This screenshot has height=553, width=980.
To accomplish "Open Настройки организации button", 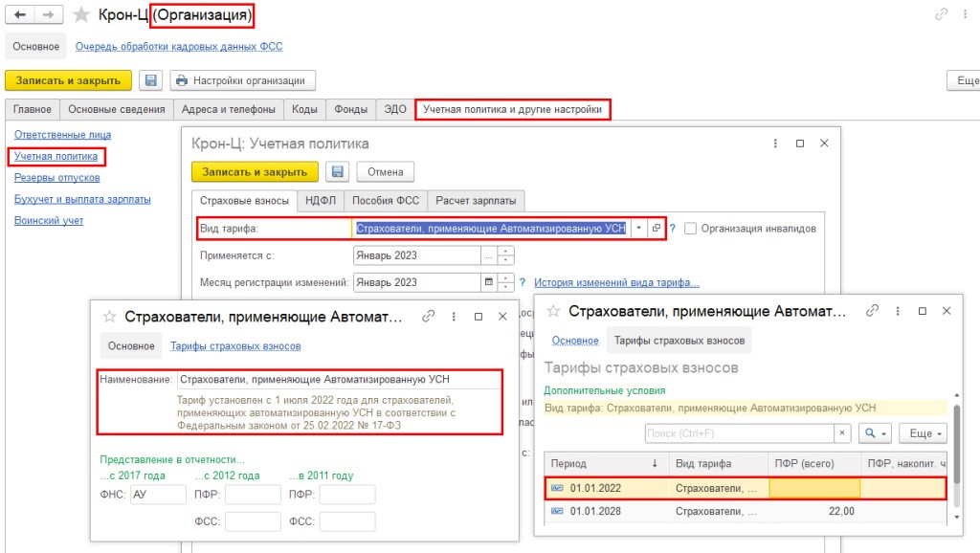I will (243, 81).
